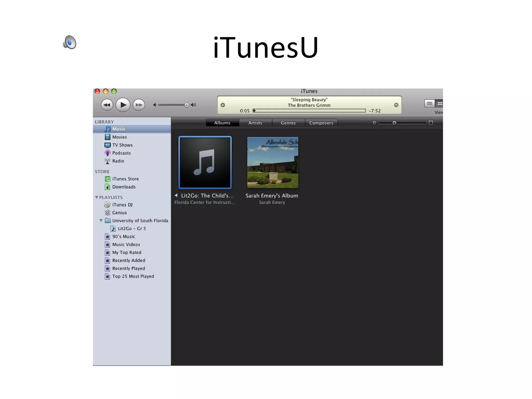532x399 pixels.
Task: Click the small artwork size icon
Action: pyautogui.click(x=374, y=123)
